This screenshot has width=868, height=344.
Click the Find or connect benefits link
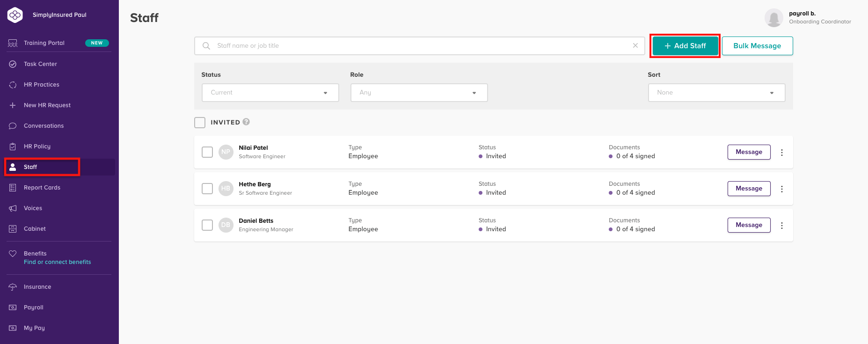click(x=58, y=262)
